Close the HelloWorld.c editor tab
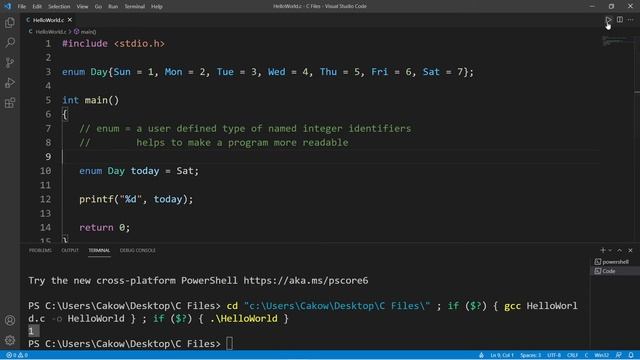This screenshot has width=640, height=360. [x=70, y=20]
